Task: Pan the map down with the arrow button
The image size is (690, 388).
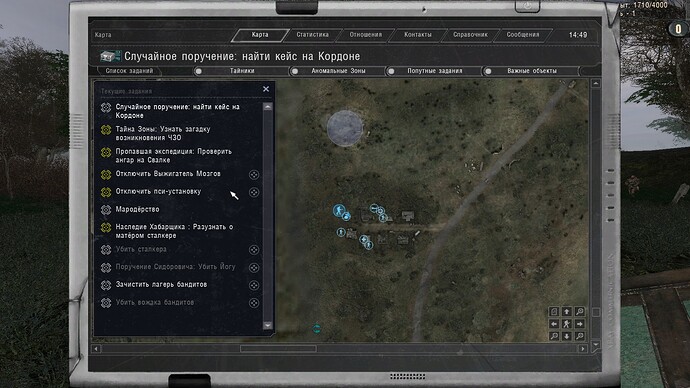Action: tap(567, 337)
